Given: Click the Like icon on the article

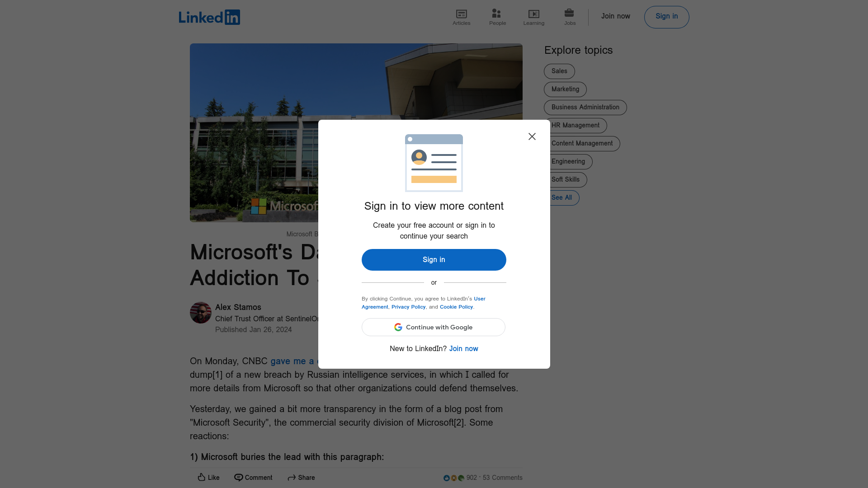Looking at the screenshot, I should coord(201,477).
